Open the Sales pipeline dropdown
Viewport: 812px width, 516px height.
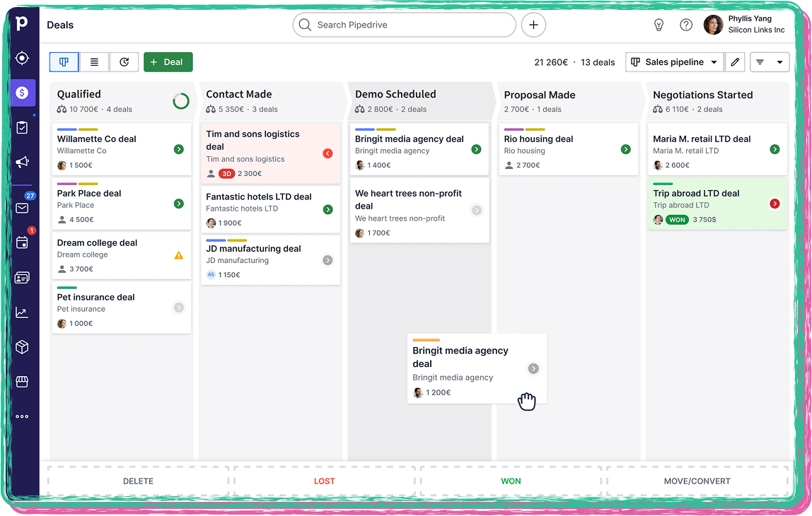point(675,62)
